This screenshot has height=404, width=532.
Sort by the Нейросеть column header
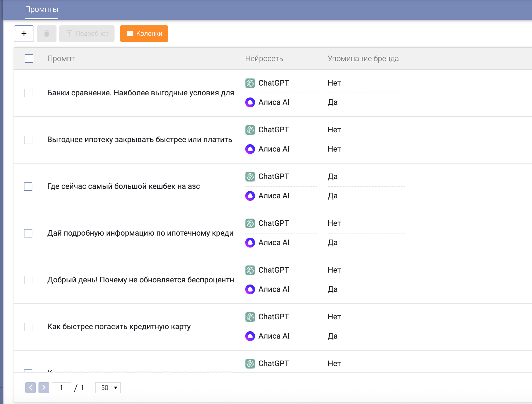pos(264,58)
